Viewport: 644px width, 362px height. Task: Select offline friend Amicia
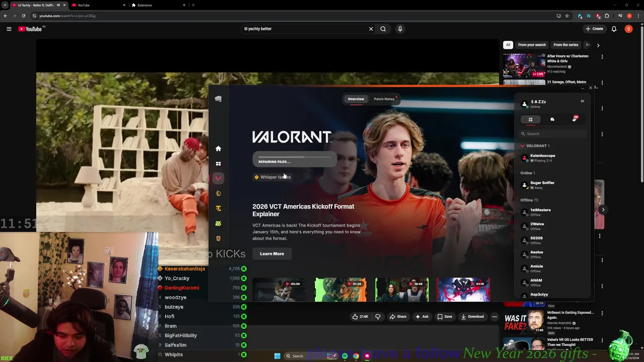(552, 268)
